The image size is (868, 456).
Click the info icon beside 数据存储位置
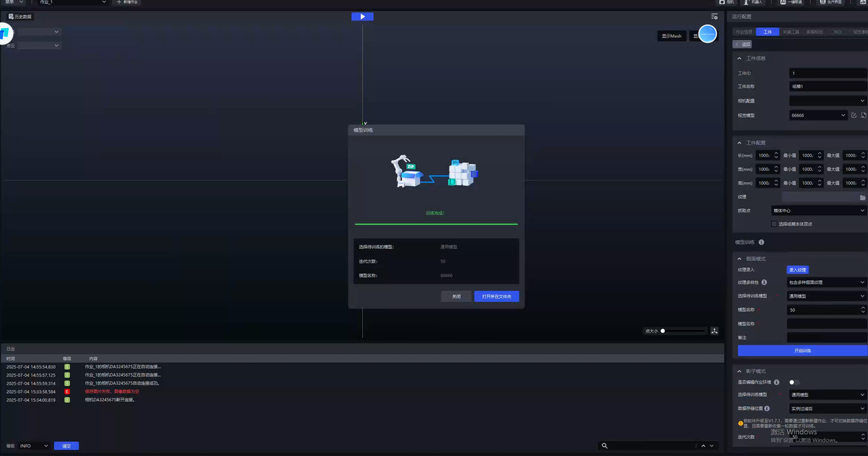[x=768, y=408]
